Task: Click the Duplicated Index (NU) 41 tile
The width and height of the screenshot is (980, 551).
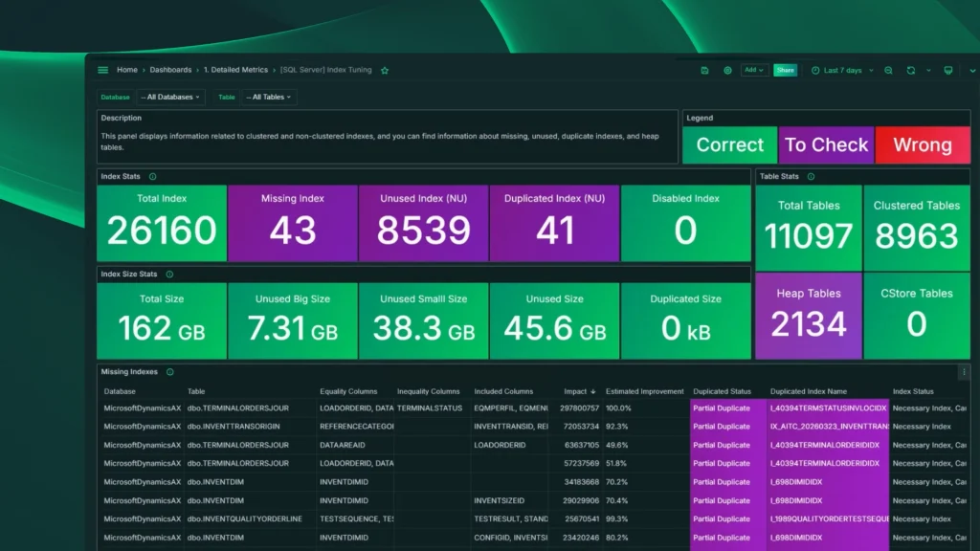Action: (554, 223)
